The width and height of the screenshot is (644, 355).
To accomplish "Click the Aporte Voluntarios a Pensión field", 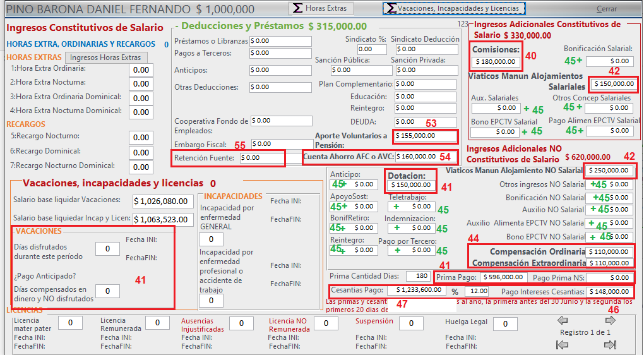I will (x=425, y=136).
